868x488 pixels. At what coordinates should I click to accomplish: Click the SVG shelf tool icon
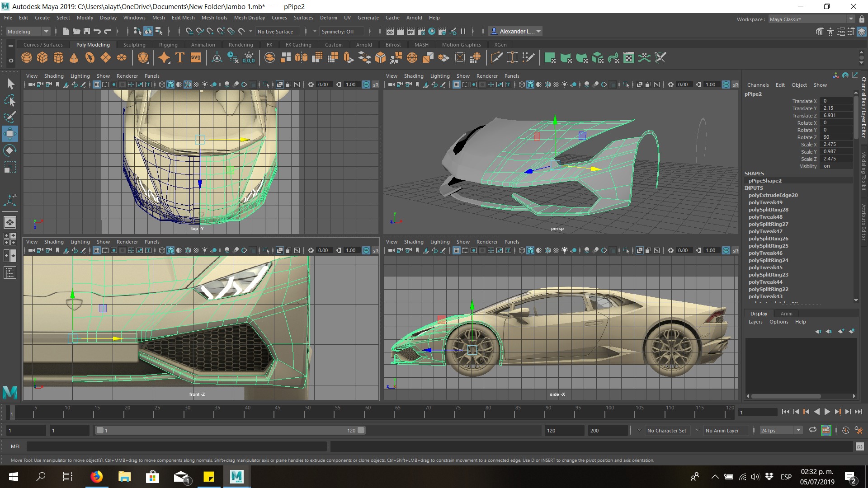[x=196, y=58]
